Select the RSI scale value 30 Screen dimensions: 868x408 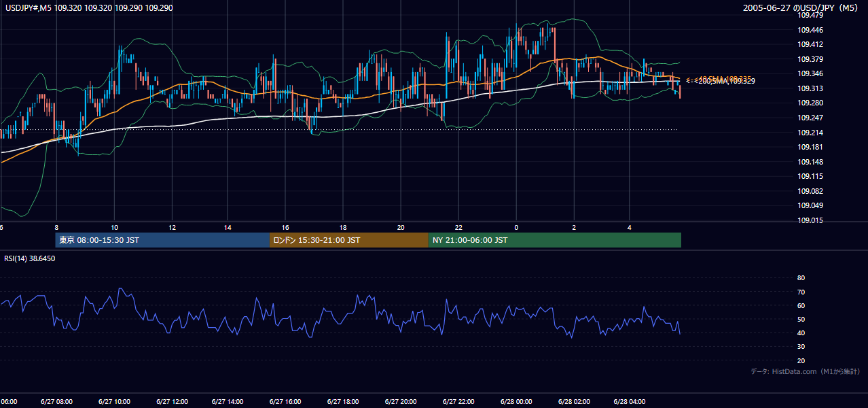(x=801, y=347)
